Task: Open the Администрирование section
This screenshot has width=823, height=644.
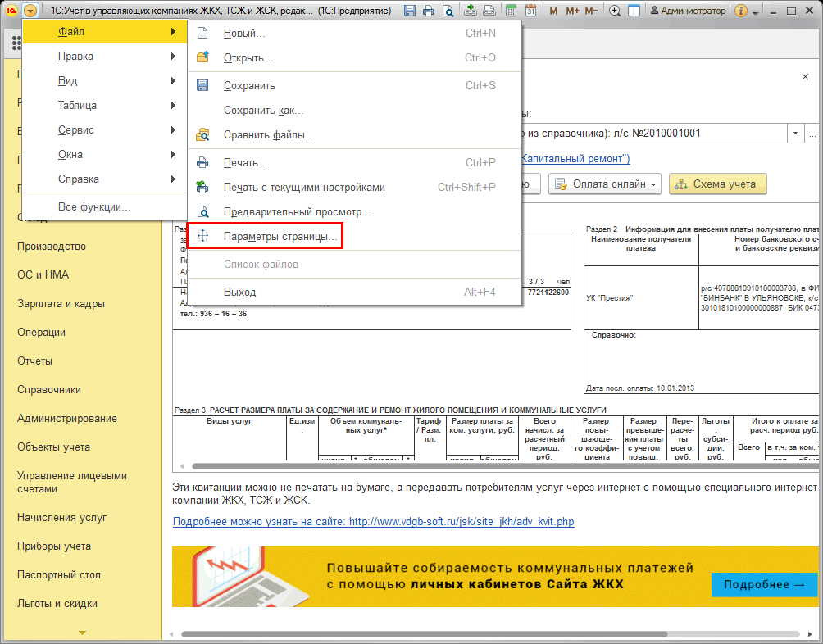Action: (67, 419)
